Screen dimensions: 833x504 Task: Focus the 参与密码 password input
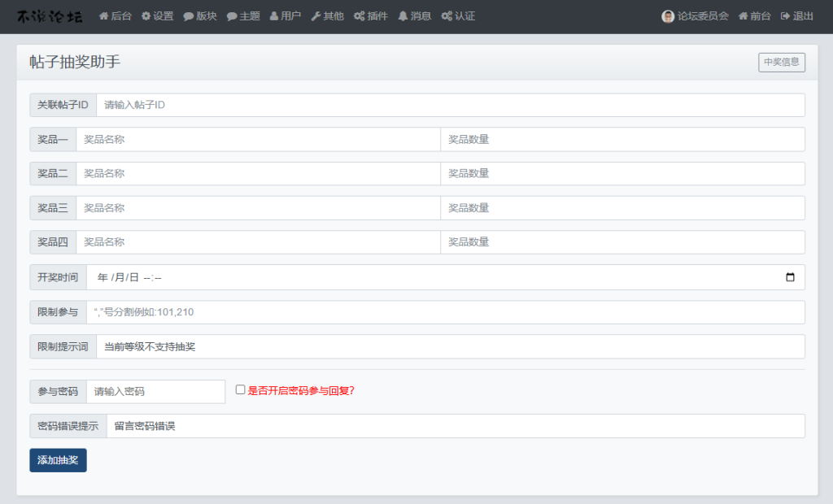pyautogui.click(x=155, y=391)
